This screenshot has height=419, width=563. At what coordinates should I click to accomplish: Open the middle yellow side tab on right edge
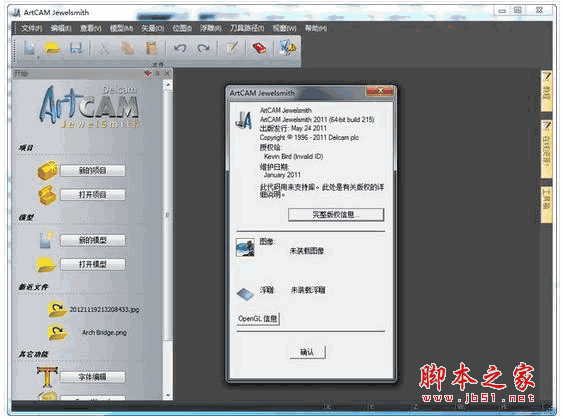(546, 149)
